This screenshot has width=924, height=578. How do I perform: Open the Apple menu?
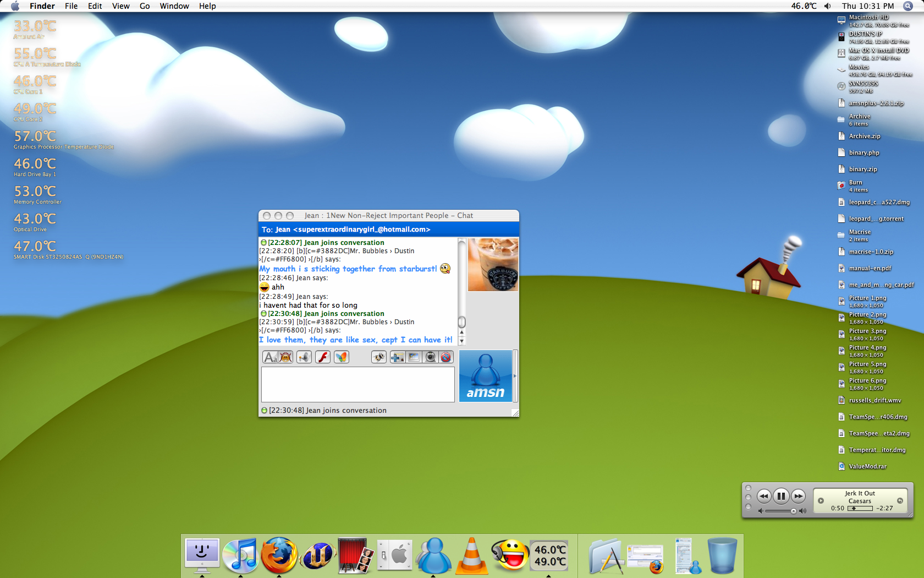click(x=15, y=6)
